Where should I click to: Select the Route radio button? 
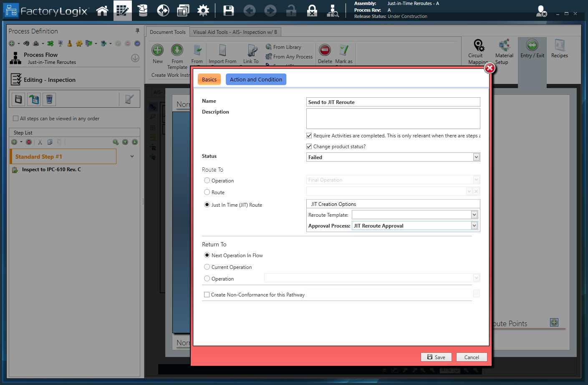207,192
